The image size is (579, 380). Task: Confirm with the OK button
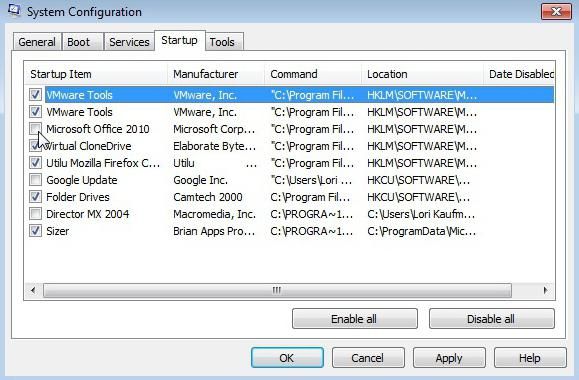(x=287, y=357)
